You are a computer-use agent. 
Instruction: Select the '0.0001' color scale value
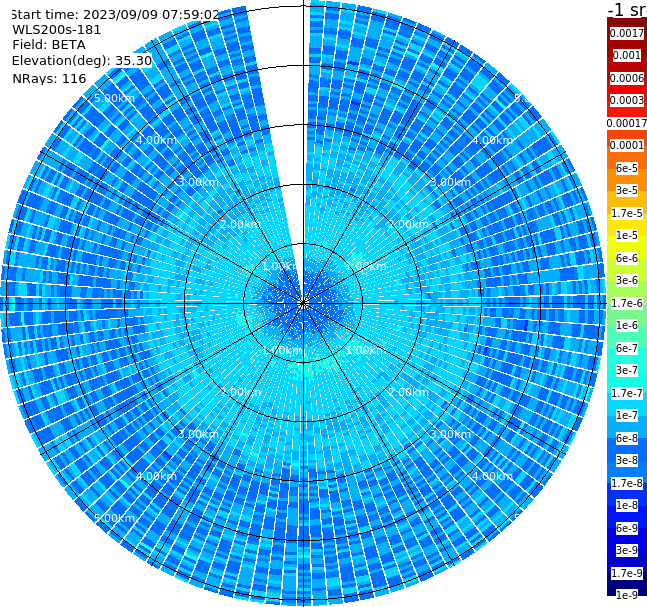pos(627,145)
